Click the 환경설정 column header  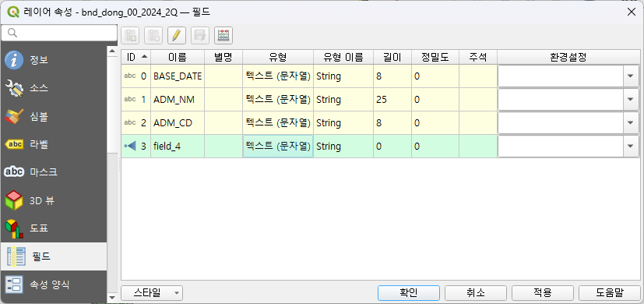click(568, 57)
